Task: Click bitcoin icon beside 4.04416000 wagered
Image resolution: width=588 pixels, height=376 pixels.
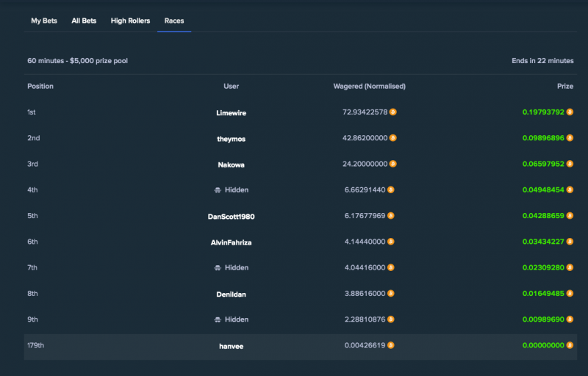Action: (391, 267)
